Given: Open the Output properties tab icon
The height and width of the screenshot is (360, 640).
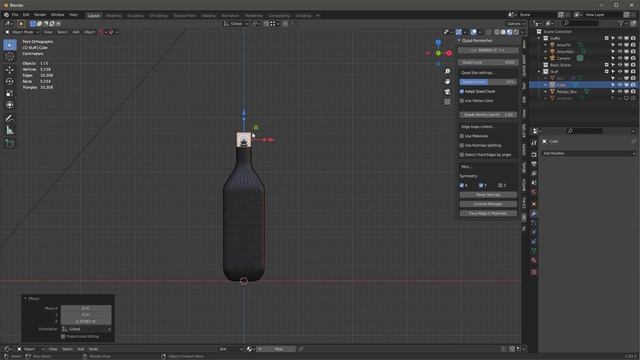Looking at the screenshot, I should (533, 164).
